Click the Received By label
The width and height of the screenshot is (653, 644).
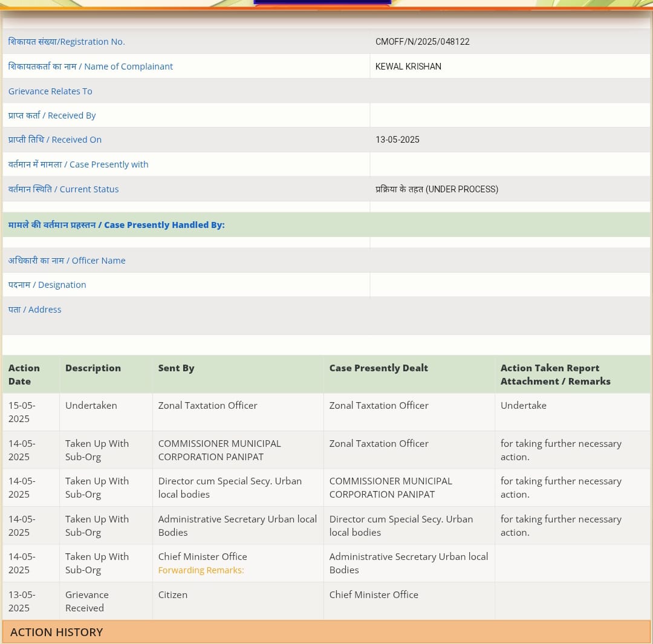(52, 115)
